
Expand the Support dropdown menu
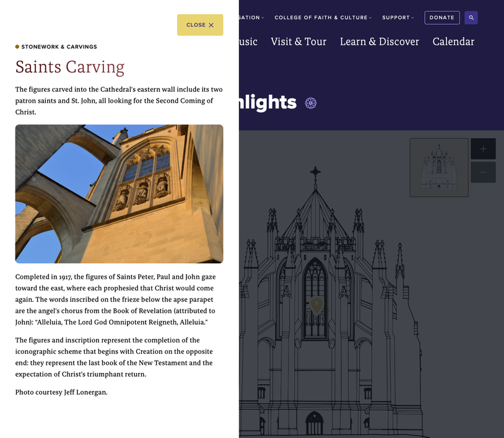pos(398,18)
